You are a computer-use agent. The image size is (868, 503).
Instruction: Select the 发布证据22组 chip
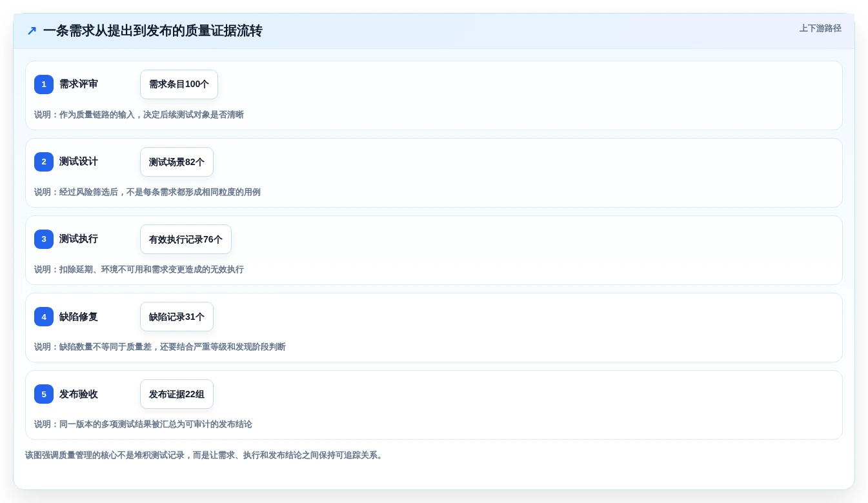click(177, 394)
